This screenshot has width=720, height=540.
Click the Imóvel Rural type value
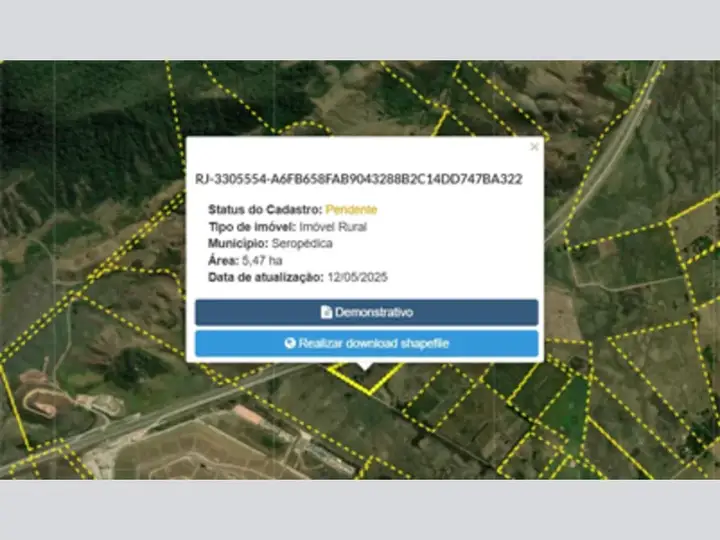coord(333,226)
